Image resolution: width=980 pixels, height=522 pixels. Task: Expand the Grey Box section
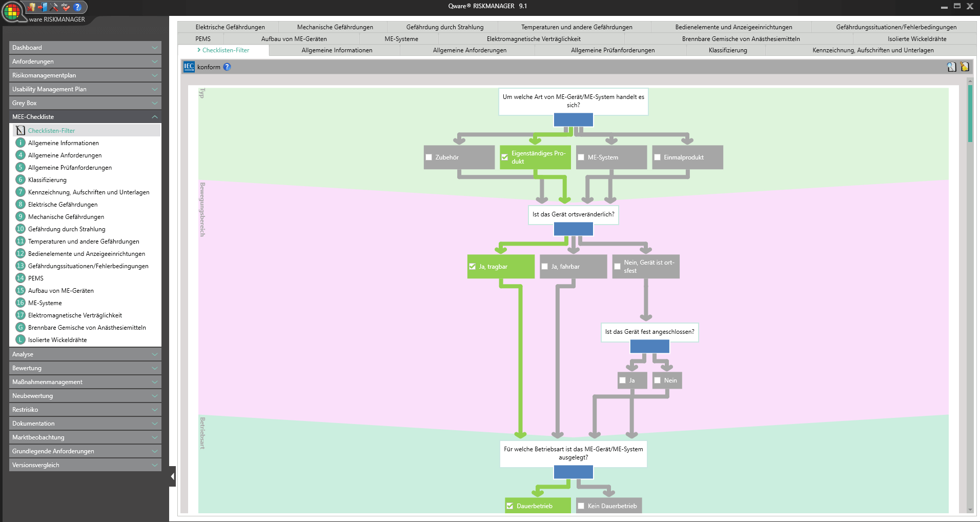(85, 103)
